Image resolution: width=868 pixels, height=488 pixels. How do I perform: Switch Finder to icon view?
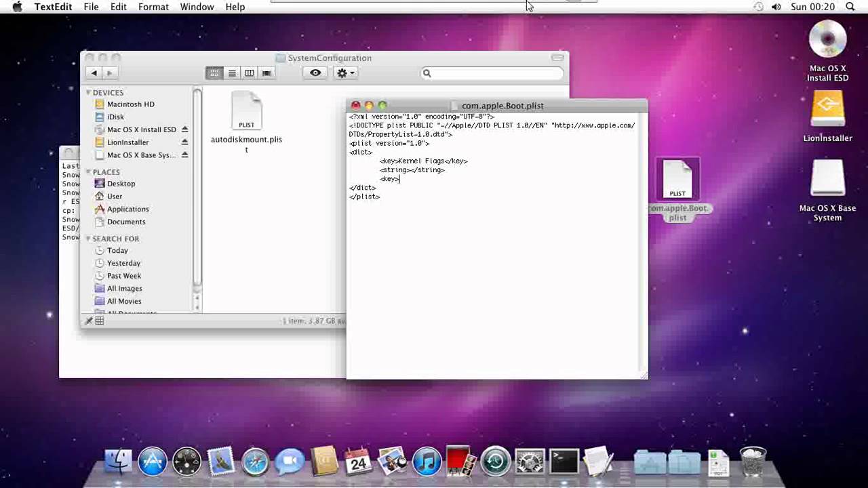coord(214,73)
